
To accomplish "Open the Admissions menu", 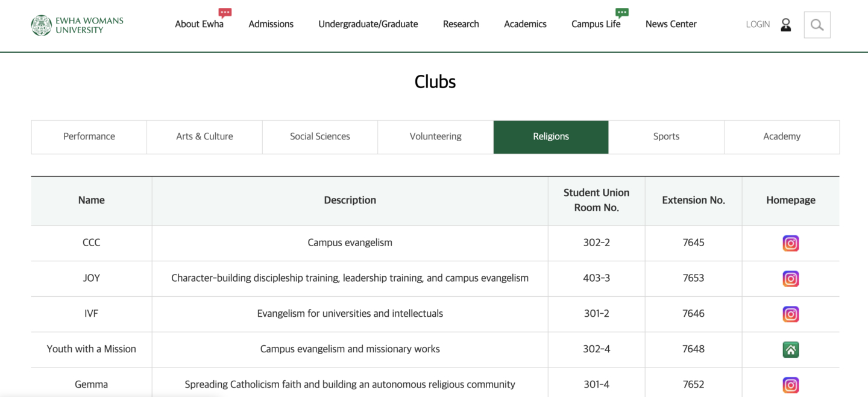I will 271,24.
